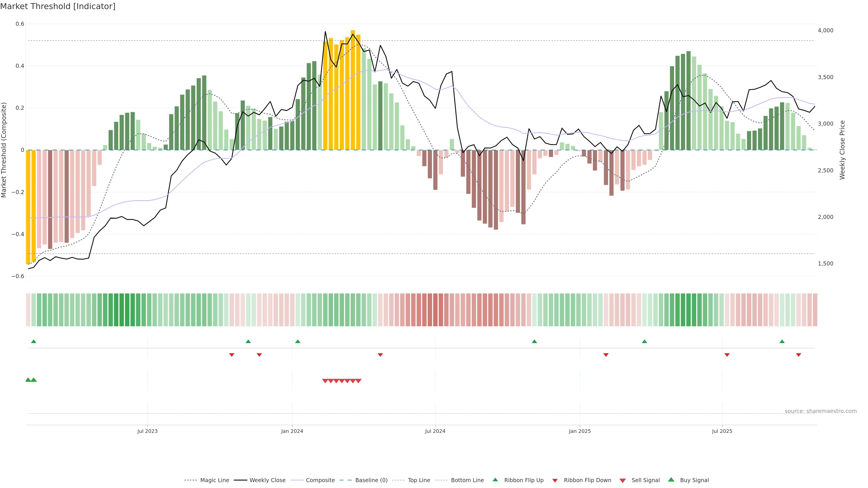Click the Market Threshold [Indicator] title

(58, 6)
